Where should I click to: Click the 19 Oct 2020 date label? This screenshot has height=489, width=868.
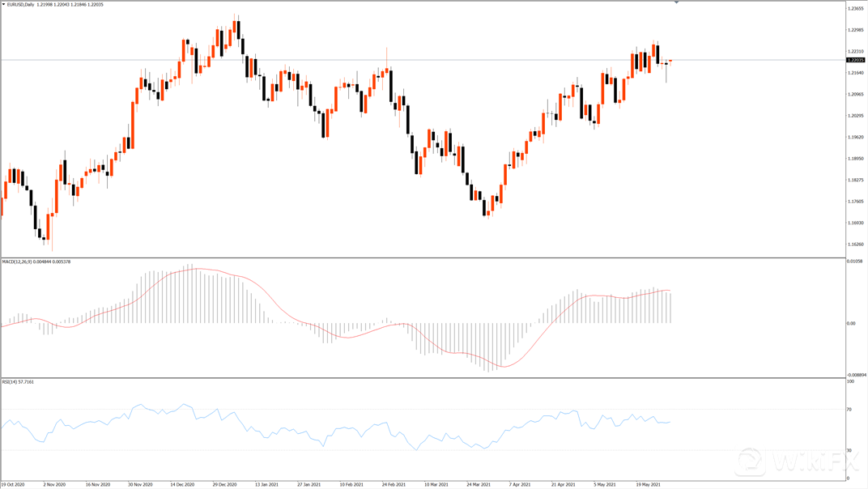[13, 484]
